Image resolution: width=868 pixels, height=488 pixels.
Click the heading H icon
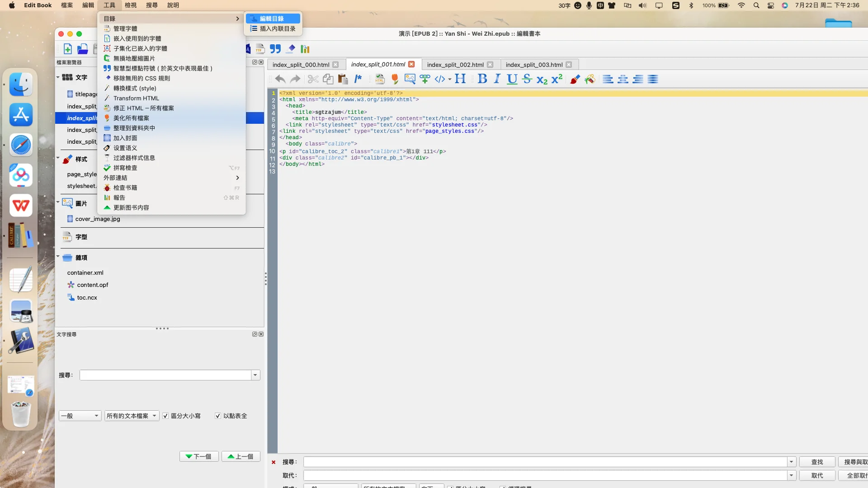click(460, 79)
